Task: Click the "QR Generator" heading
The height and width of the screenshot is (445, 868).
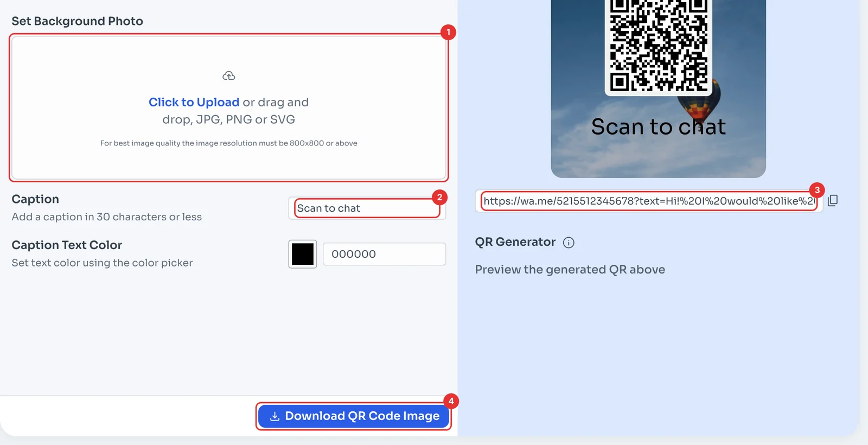Action: tap(515, 242)
